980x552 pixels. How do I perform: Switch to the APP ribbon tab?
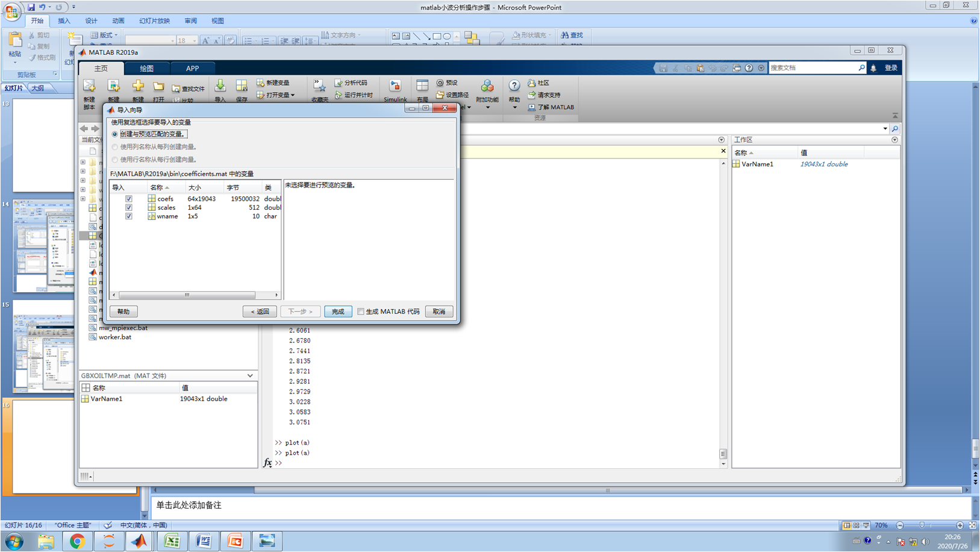coord(192,68)
